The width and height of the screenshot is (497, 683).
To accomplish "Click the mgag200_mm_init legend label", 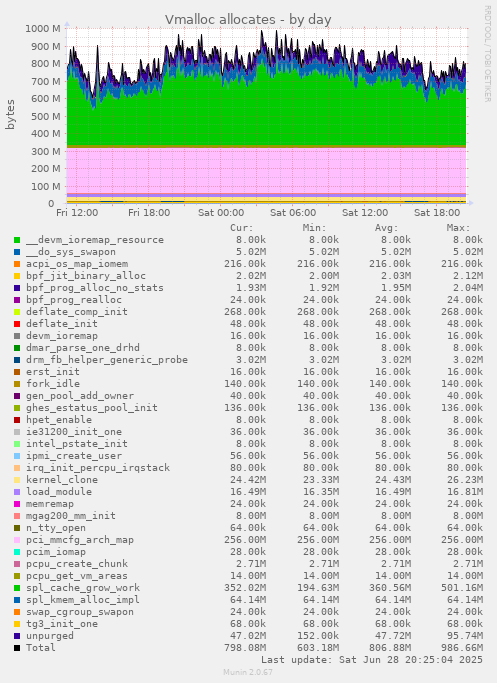I will pos(71,516).
